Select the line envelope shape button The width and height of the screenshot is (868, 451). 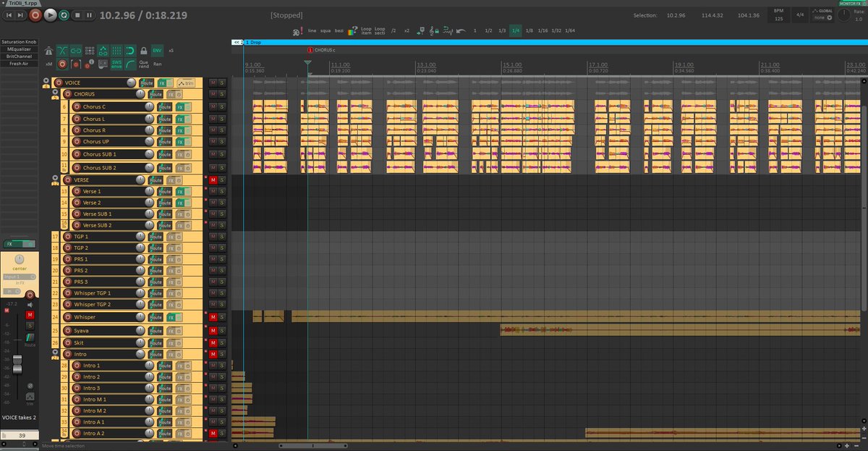click(x=312, y=31)
